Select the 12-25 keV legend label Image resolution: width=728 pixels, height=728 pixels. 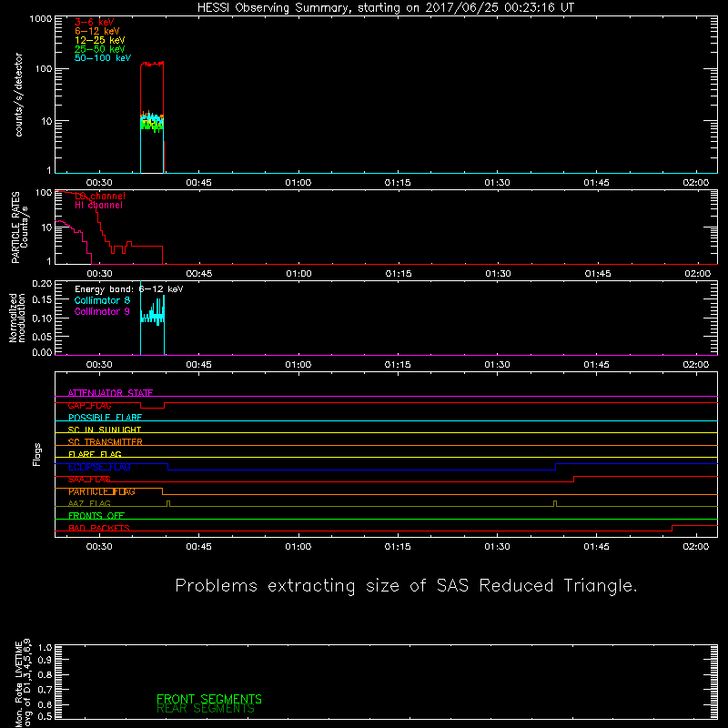(x=100, y=40)
